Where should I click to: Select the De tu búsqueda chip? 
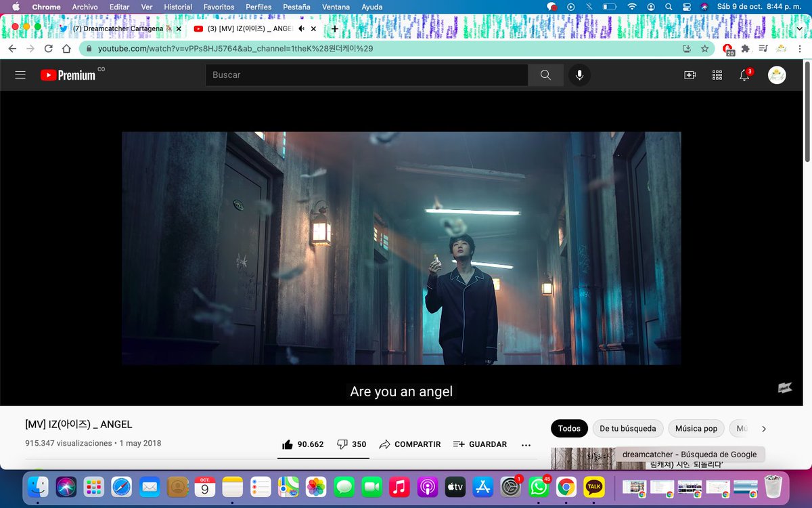click(x=628, y=429)
